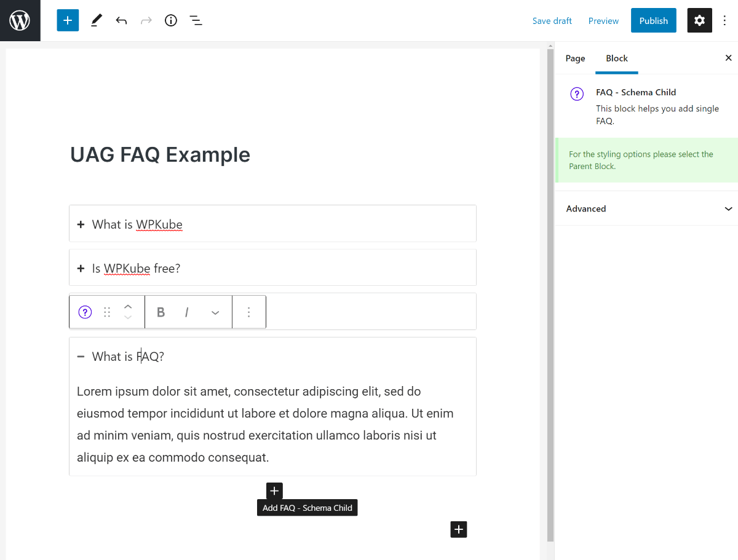Switch to the Page tab
Viewport: 738px width, 560px height.
(x=575, y=58)
